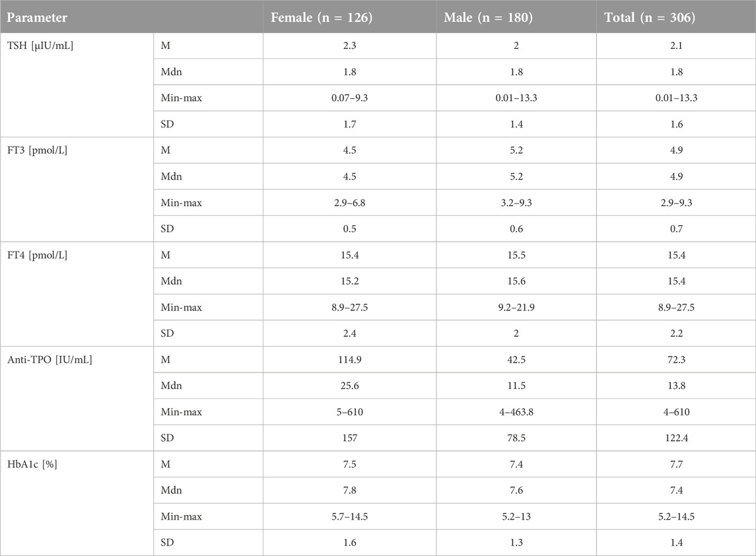This screenshot has width=756, height=556.
Task: Click the Parameter column header
Action: point(37,17)
